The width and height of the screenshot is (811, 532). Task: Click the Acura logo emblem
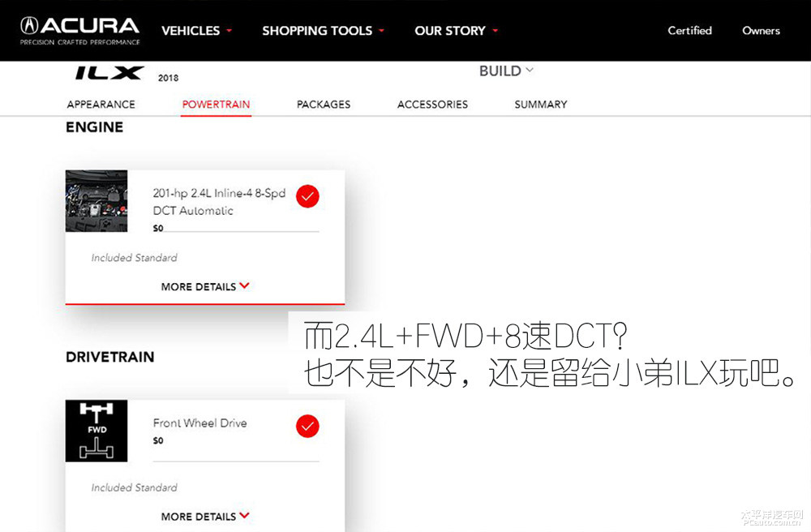point(29,25)
